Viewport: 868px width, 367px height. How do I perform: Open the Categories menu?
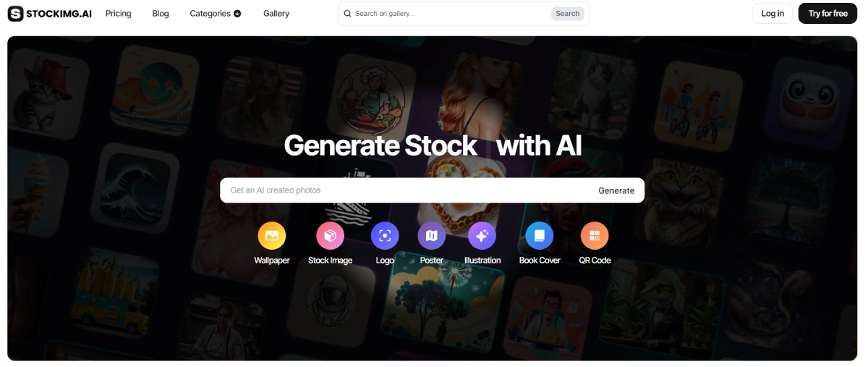(x=216, y=14)
